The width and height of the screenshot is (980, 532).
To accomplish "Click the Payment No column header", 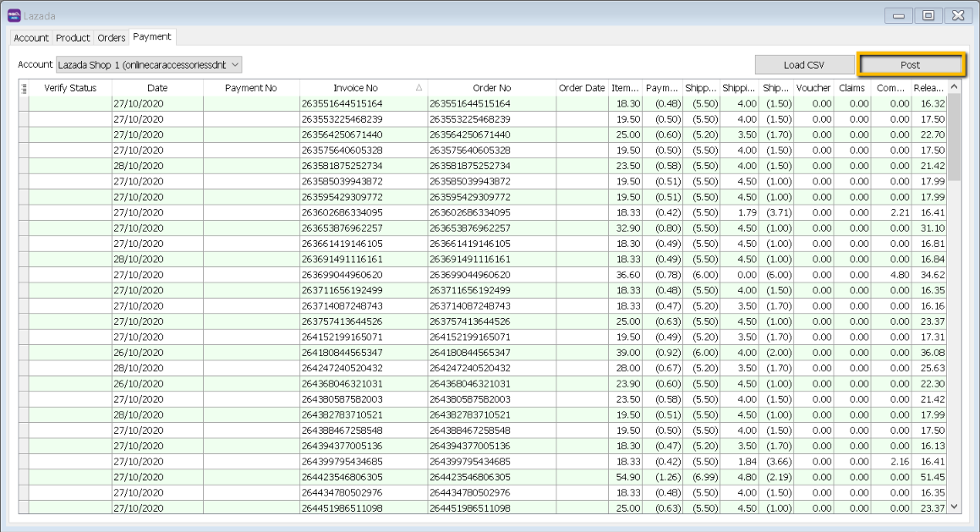I will tap(251, 88).
